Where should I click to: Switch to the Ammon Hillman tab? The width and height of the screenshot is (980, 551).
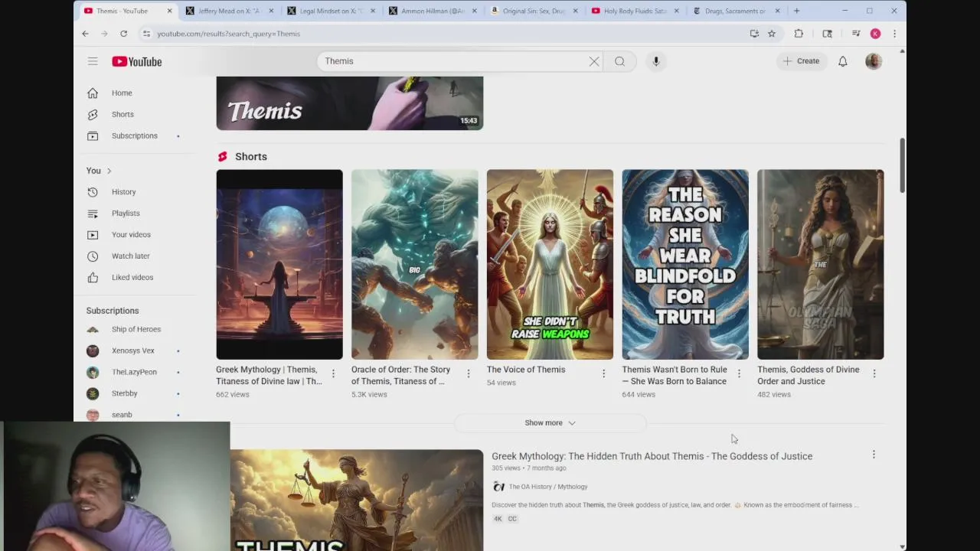tap(433, 11)
